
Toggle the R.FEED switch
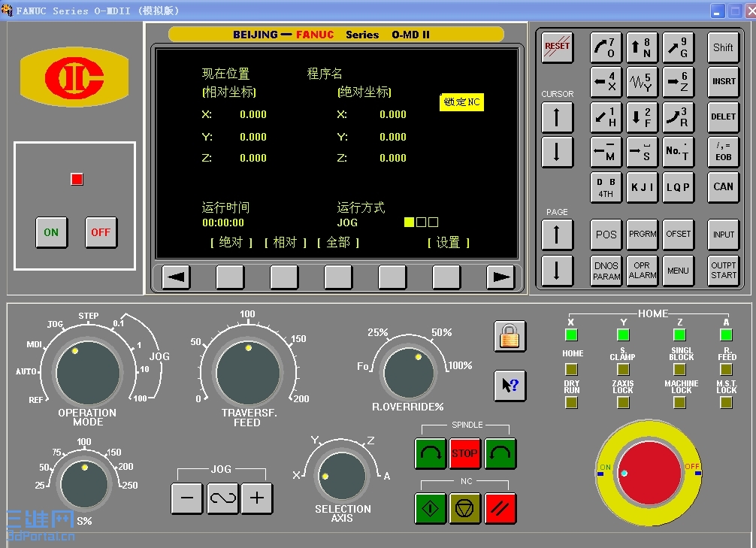point(726,370)
